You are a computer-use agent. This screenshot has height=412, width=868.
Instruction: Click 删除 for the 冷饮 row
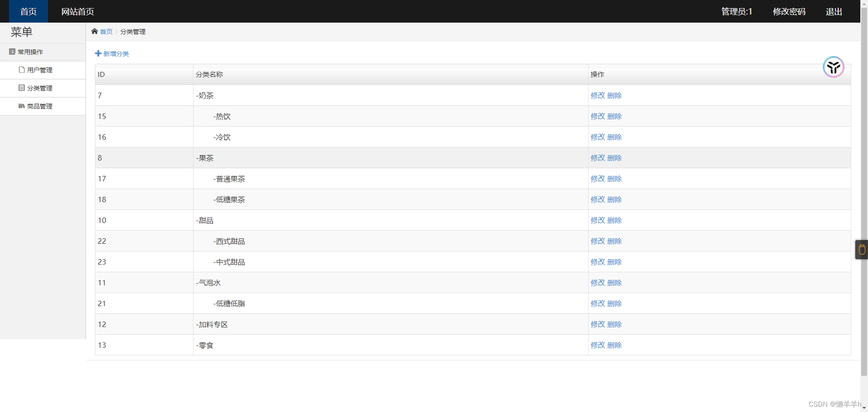[614, 137]
